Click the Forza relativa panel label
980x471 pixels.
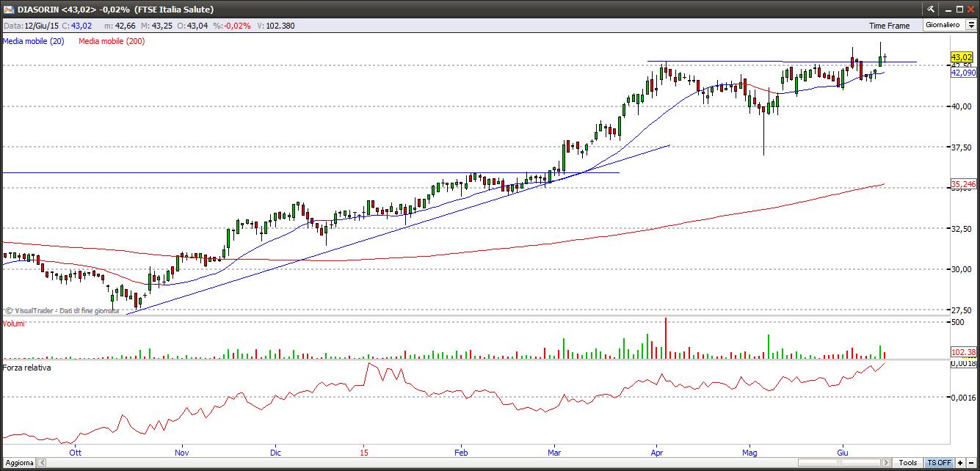[27, 368]
